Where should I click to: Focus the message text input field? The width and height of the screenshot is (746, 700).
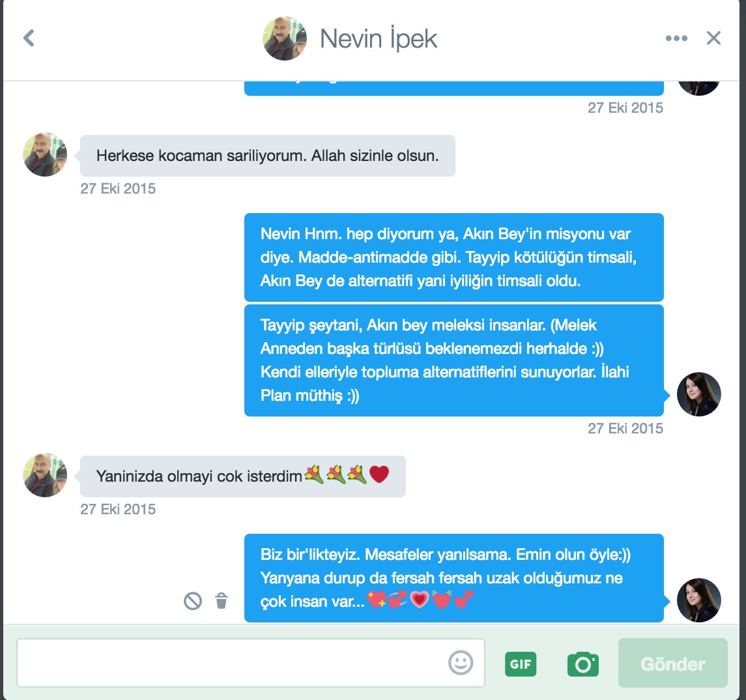[x=251, y=663]
